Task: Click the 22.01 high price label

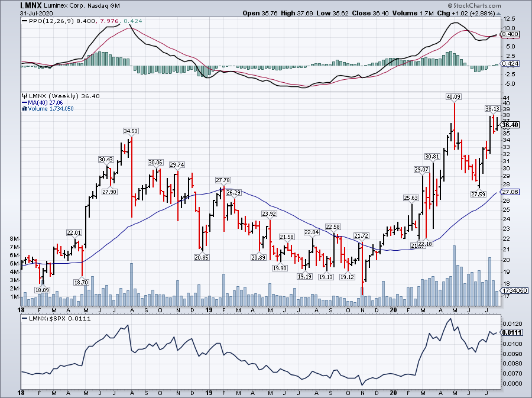Action: 74,233
